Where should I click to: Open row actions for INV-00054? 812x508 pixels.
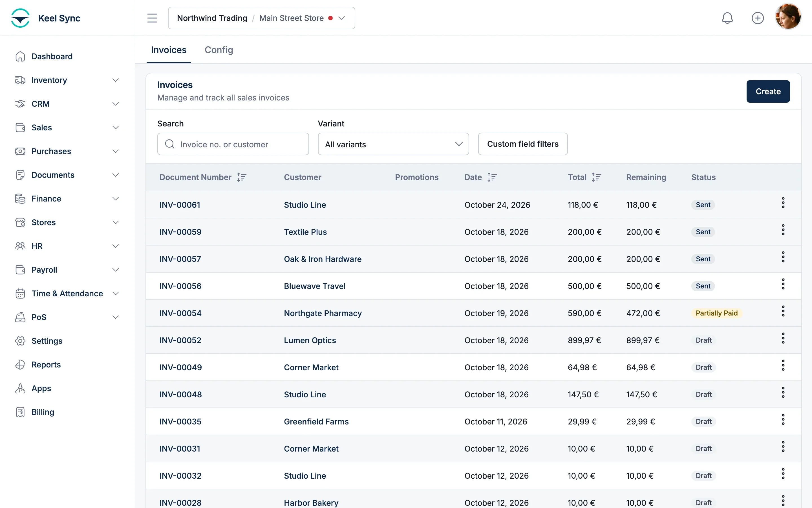(x=783, y=311)
